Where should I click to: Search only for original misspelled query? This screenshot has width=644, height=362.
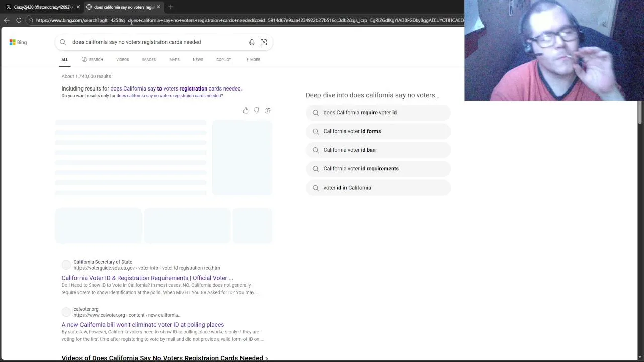point(170,96)
